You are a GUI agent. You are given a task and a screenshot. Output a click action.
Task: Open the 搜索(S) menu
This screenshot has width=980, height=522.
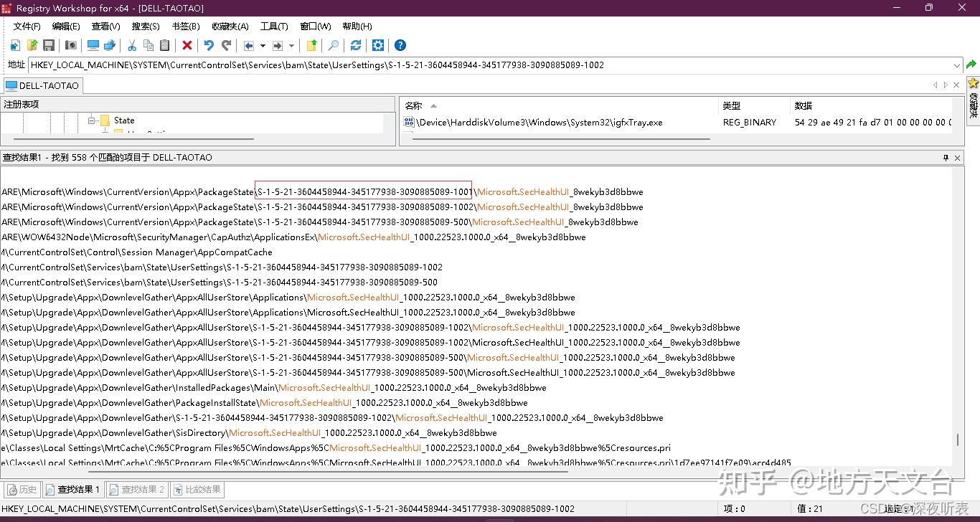pyautogui.click(x=146, y=27)
